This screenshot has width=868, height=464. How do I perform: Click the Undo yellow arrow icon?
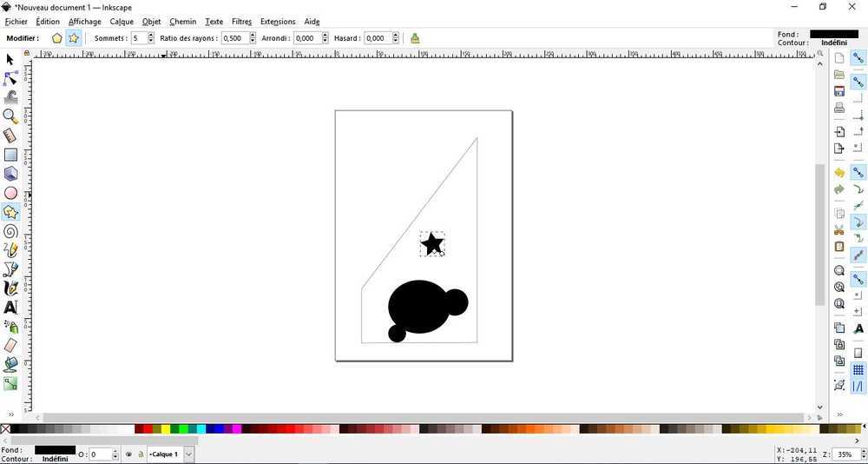pyautogui.click(x=839, y=173)
